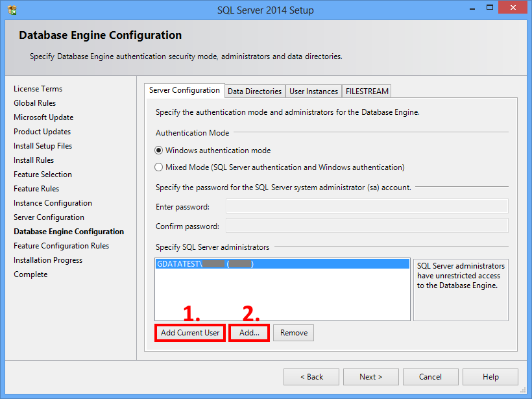532x399 pixels.
Task: Click the Add Current User button
Action: pyautogui.click(x=190, y=333)
